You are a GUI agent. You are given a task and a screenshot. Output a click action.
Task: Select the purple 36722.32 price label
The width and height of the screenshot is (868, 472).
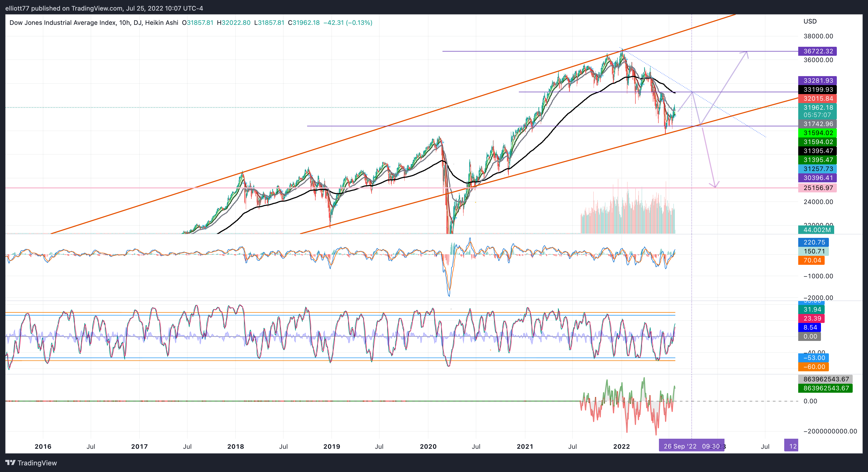[818, 51]
